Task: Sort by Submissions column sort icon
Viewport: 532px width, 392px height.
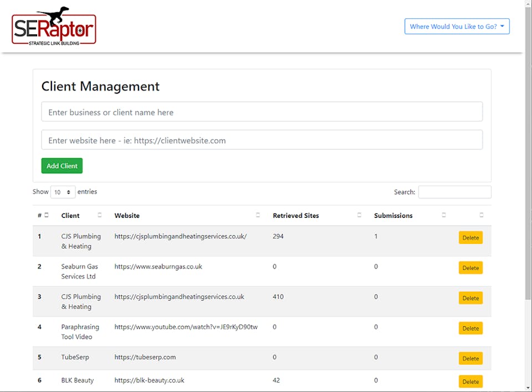Action: click(444, 215)
